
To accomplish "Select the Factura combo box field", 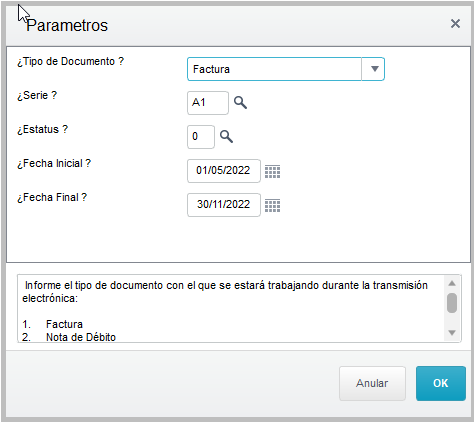I will point(286,69).
